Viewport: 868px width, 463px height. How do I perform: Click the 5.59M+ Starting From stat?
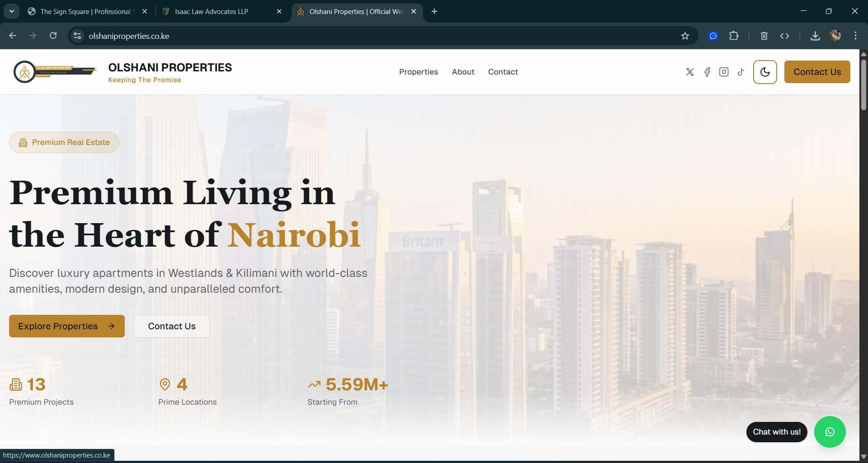click(x=348, y=392)
